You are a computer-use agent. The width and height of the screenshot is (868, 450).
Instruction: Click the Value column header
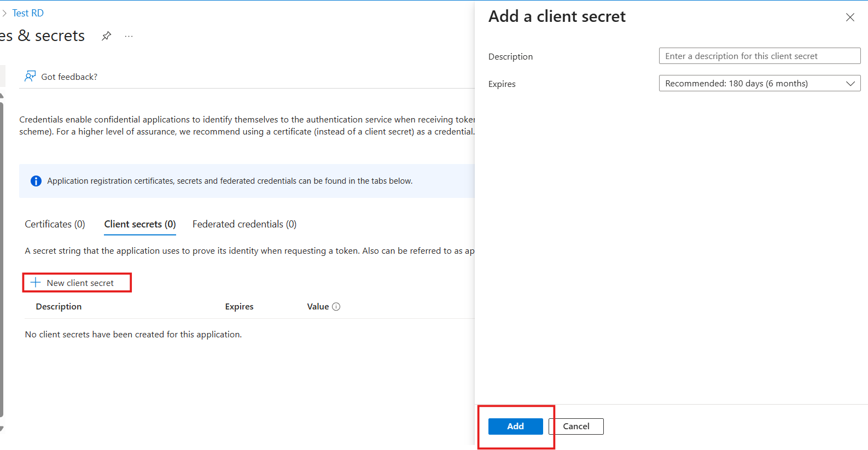click(318, 307)
